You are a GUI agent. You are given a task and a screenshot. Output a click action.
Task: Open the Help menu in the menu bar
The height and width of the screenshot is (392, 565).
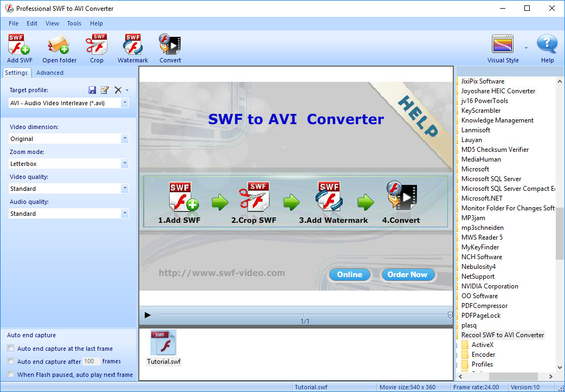coord(96,23)
